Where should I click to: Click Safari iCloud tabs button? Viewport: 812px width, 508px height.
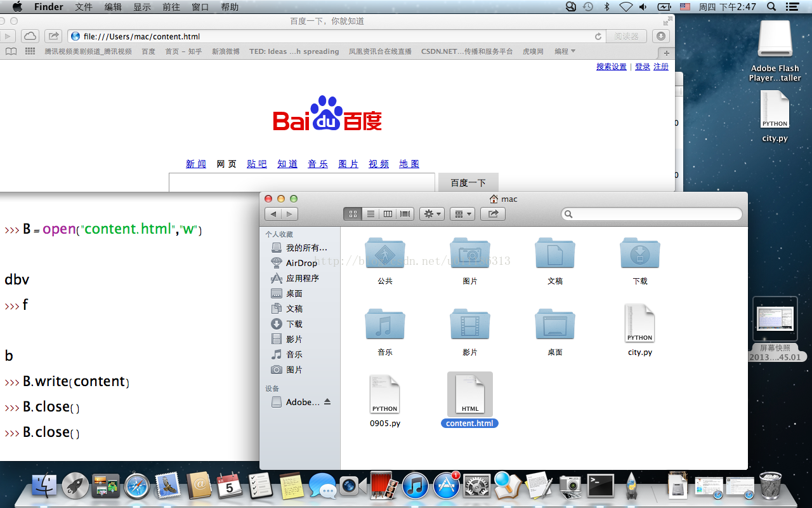tap(30, 36)
